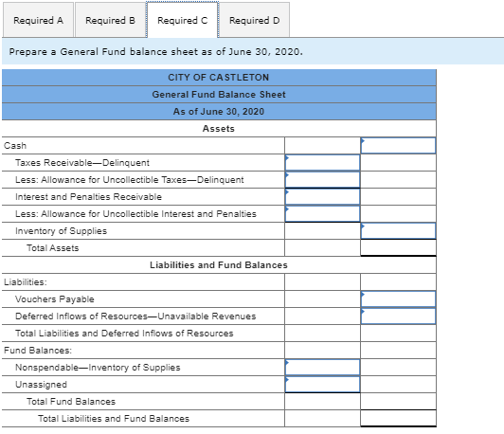The image size is (504, 434).
Task: Click the 'As of June 30, 2020' header
Action: pyautogui.click(x=219, y=112)
